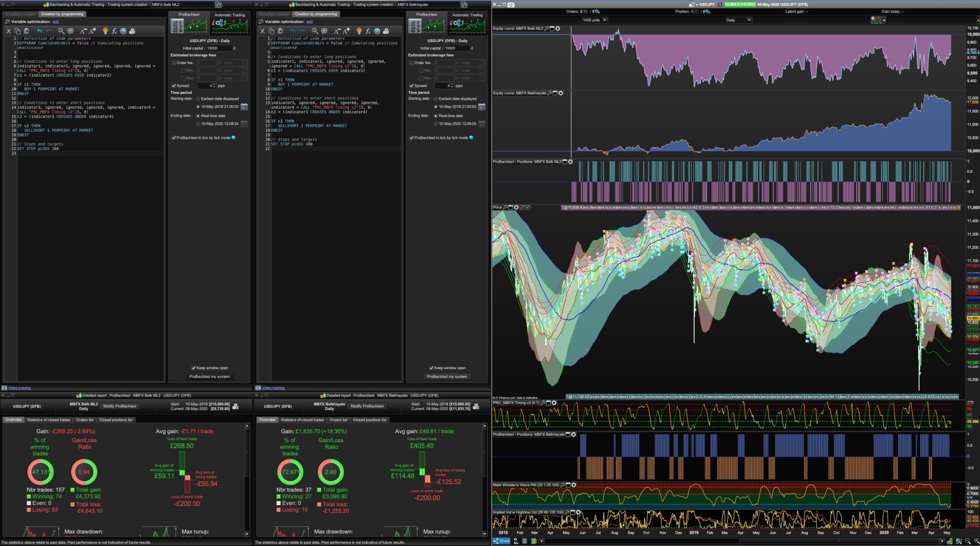The width and height of the screenshot is (980, 546).
Task: Open the search magnifier in left code editor
Action: [x=61, y=31]
